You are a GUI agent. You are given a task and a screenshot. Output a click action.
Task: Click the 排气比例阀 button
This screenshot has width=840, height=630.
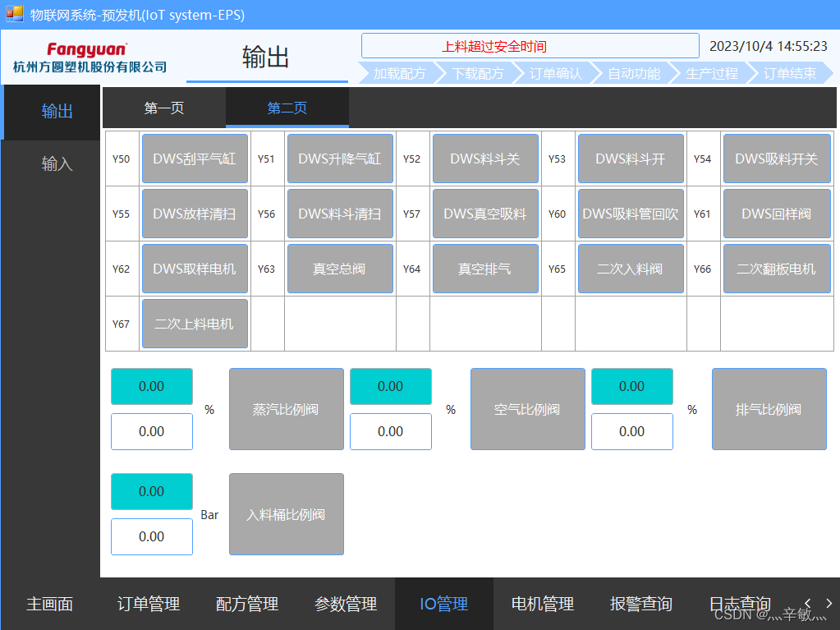(769, 409)
